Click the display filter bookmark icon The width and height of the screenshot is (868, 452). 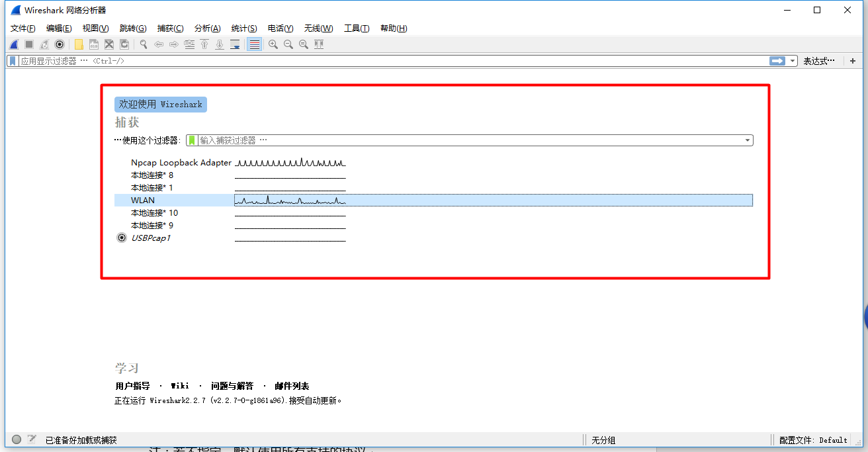(13, 61)
